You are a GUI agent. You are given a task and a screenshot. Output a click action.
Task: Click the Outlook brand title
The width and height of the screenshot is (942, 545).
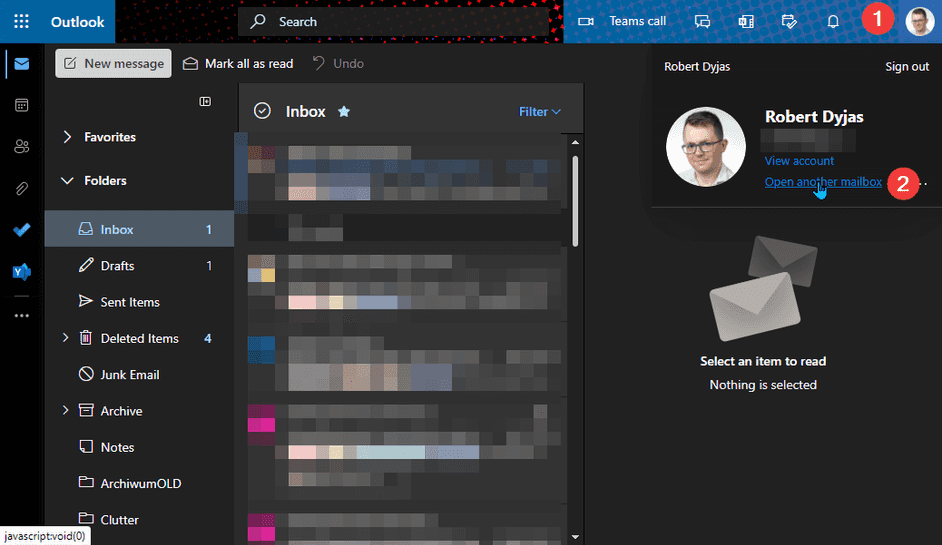[x=77, y=22]
